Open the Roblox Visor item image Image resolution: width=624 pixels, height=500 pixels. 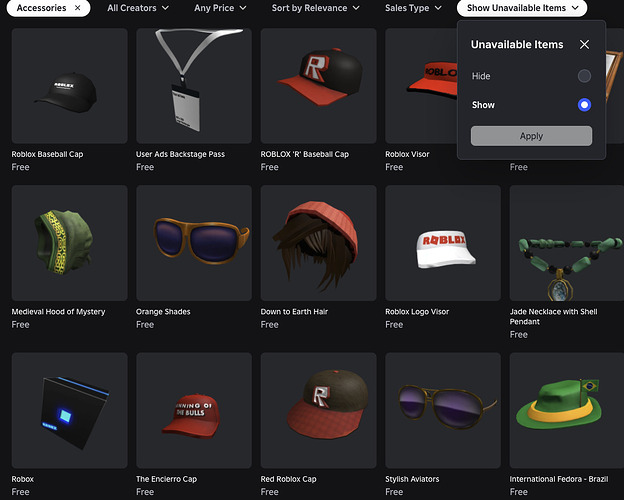[x=421, y=86]
